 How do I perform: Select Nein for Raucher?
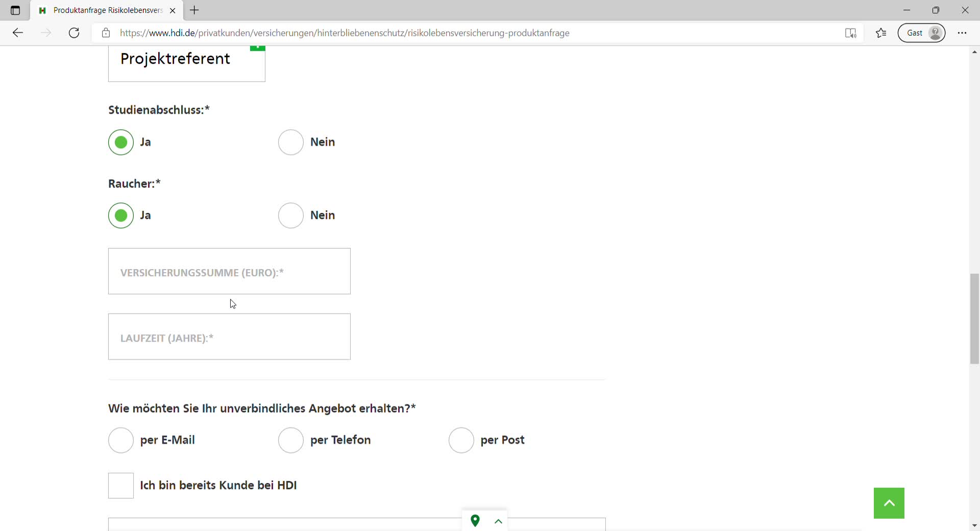pyautogui.click(x=291, y=215)
